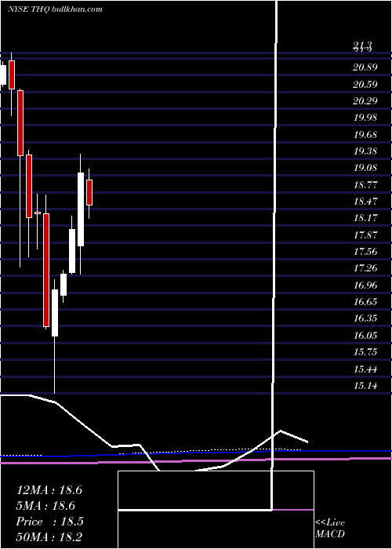Click the 18.47 price axis label
Viewport: 392px width, 549px height.
365,201
